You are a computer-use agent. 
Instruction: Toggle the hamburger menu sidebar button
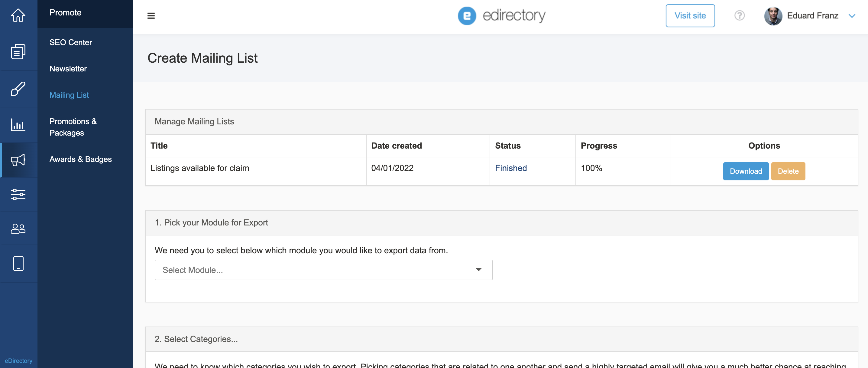(151, 16)
